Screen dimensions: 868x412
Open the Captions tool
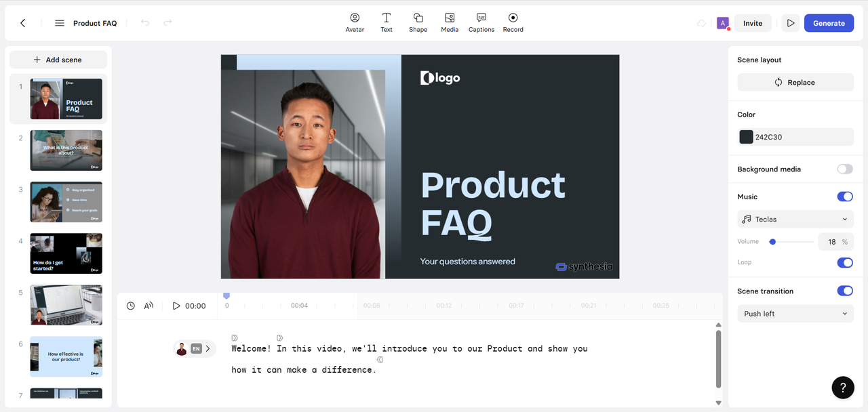(x=481, y=22)
